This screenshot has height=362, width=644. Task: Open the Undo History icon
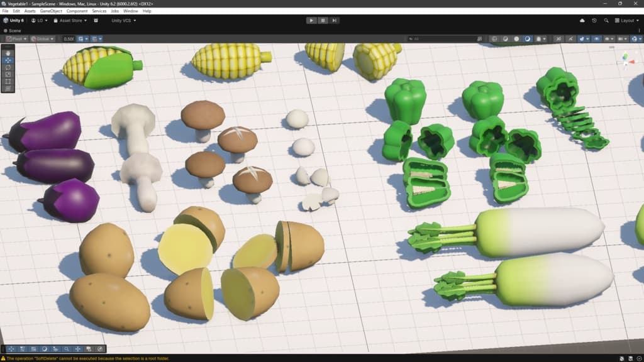click(x=594, y=21)
